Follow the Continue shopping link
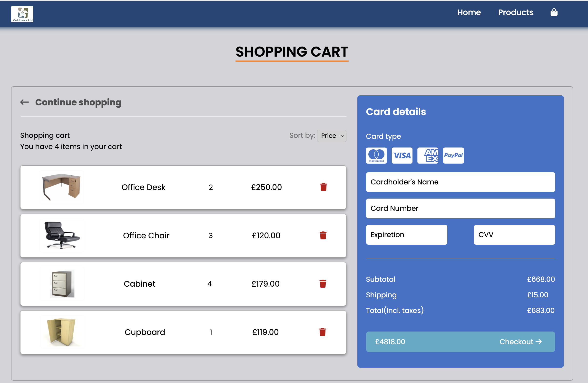 coord(78,102)
